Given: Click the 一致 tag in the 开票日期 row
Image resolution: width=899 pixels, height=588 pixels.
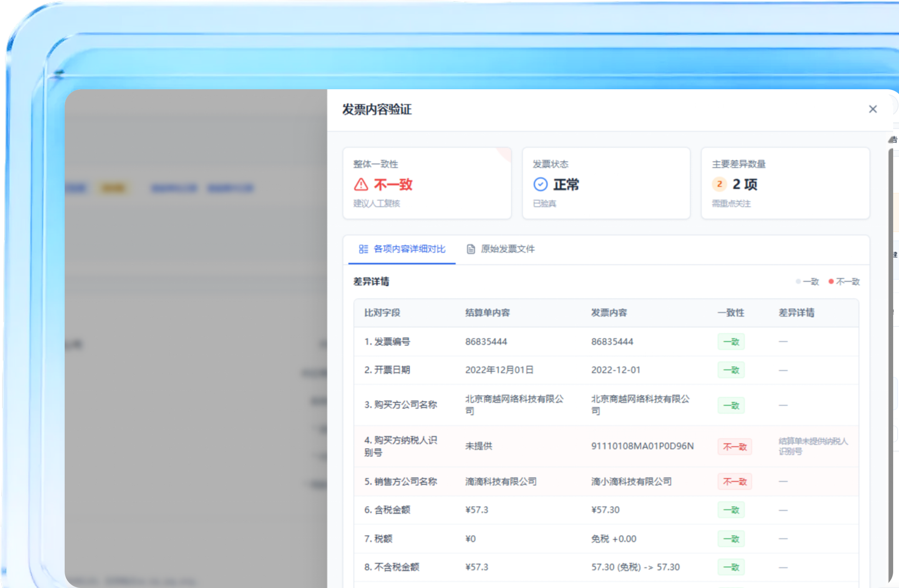Looking at the screenshot, I should 731,370.
